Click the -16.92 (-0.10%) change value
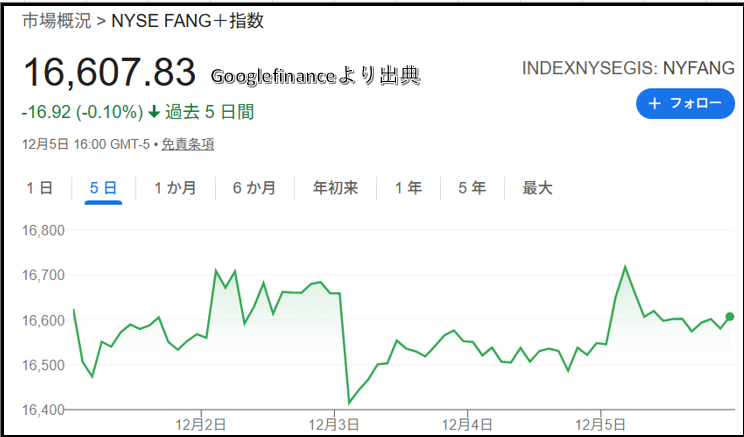The image size is (744, 437). point(82,112)
